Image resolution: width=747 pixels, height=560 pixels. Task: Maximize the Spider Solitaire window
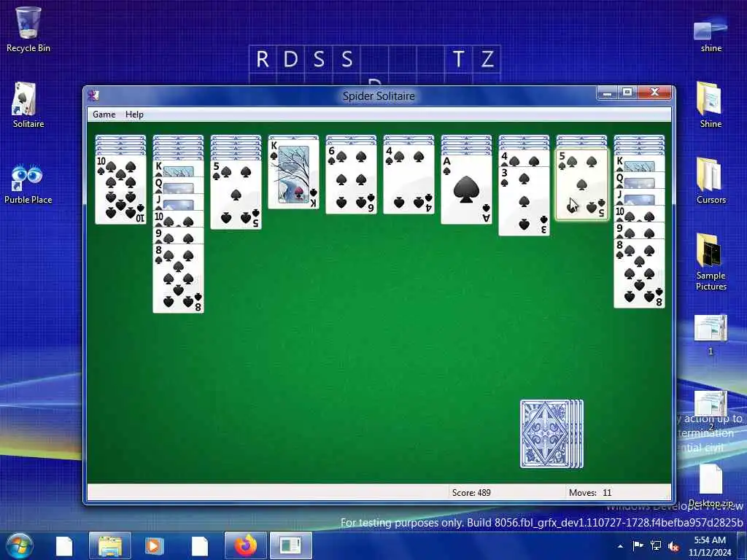point(627,93)
